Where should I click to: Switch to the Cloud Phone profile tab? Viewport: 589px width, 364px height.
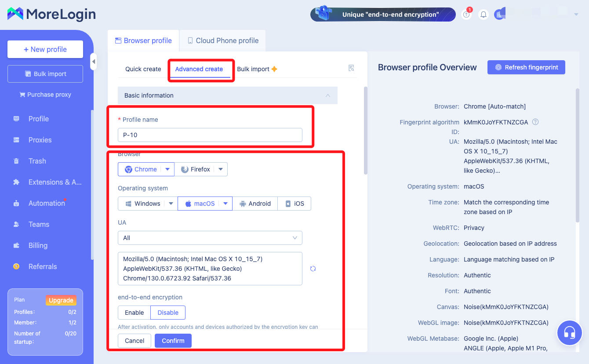(222, 40)
